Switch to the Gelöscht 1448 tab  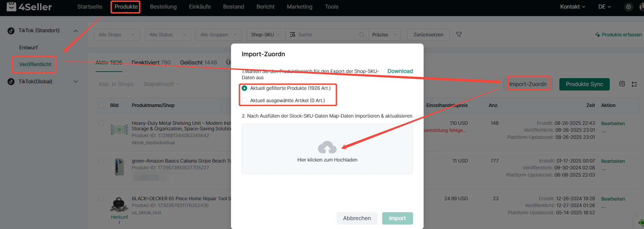pyautogui.click(x=198, y=62)
